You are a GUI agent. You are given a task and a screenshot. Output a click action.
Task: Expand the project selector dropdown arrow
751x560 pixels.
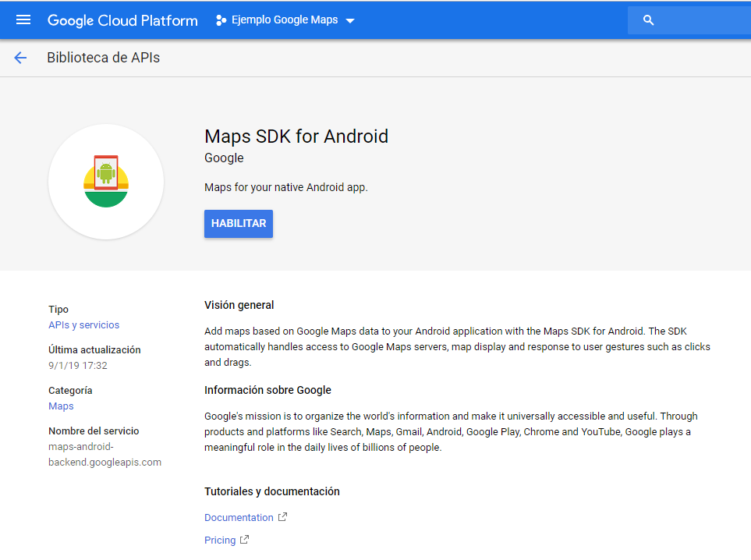[x=350, y=21]
